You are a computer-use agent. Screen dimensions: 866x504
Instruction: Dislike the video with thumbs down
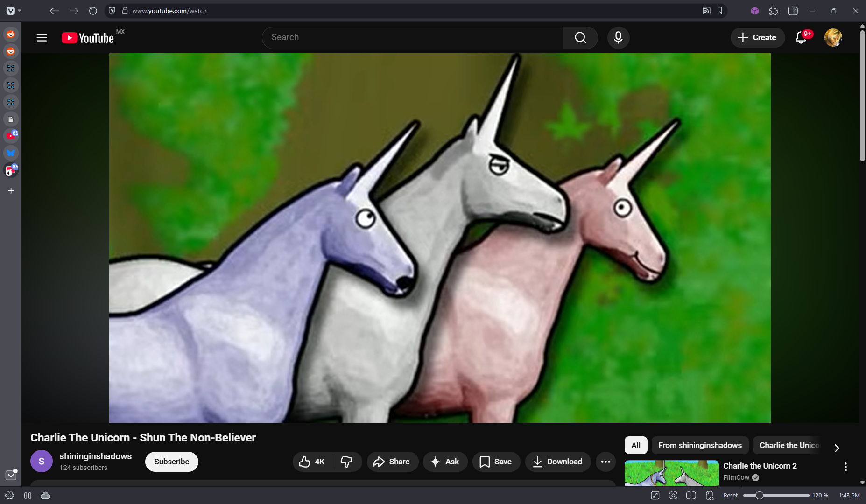[347, 462]
